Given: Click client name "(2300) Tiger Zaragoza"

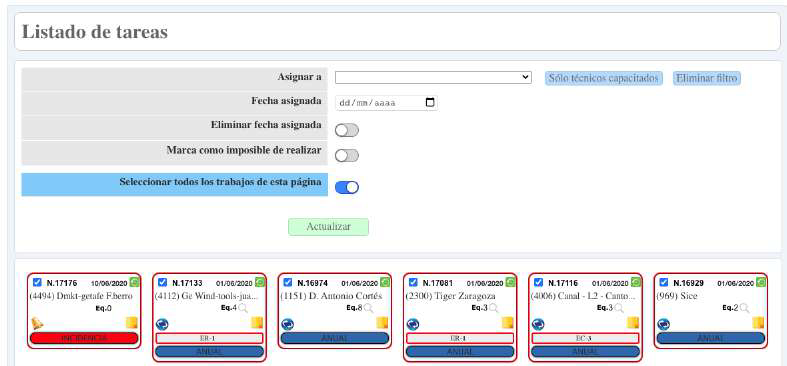Looking at the screenshot, I should coord(450,296).
